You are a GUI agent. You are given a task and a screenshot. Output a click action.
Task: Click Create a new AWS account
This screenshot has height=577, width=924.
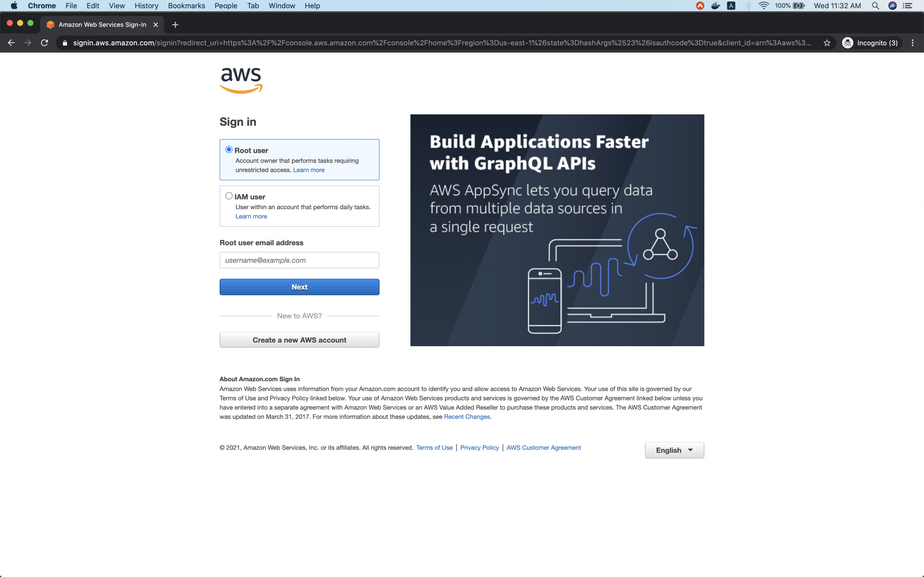point(299,340)
